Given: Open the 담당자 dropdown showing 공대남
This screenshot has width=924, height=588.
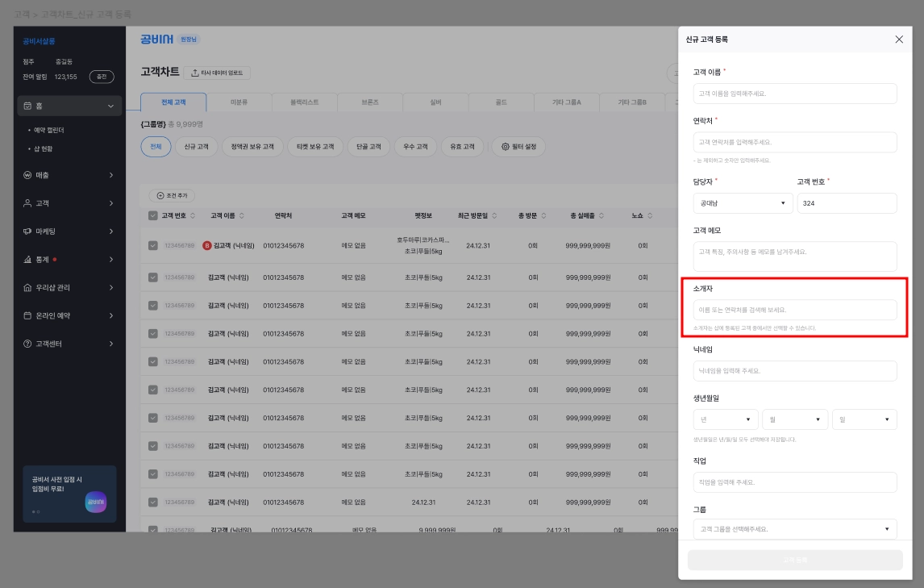Looking at the screenshot, I should coord(742,203).
